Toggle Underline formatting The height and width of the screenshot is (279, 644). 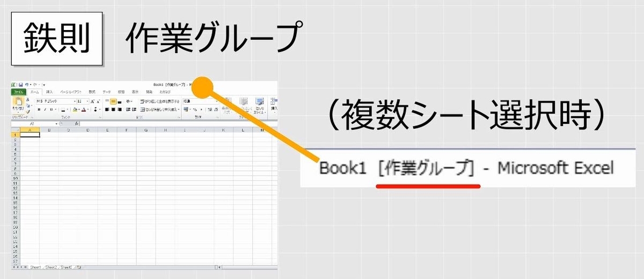point(51,110)
